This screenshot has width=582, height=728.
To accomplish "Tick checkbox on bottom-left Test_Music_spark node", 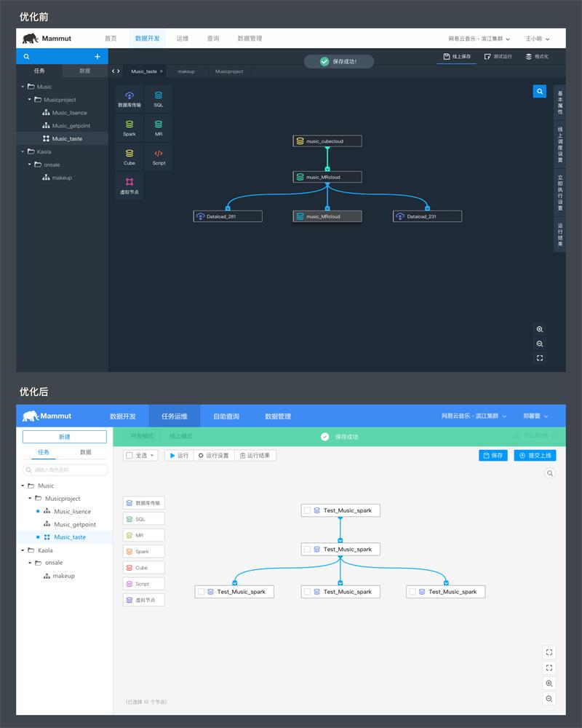I will click(201, 591).
